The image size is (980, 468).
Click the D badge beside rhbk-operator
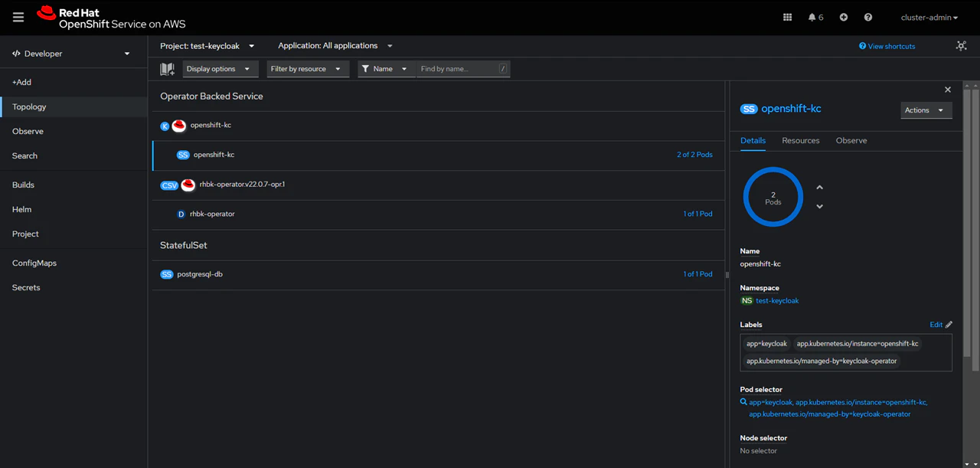(181, 214)
